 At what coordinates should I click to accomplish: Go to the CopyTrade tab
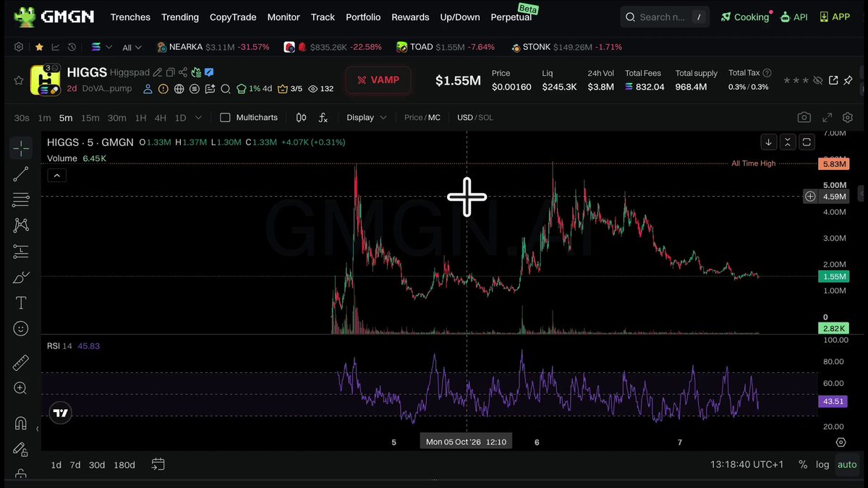click(233, 17)
